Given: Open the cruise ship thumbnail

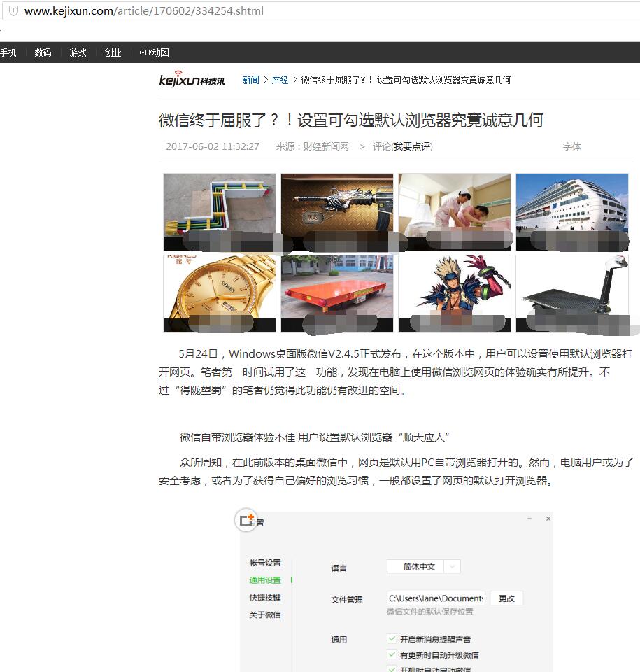Looking at the screenshot, I should (572, 211).
